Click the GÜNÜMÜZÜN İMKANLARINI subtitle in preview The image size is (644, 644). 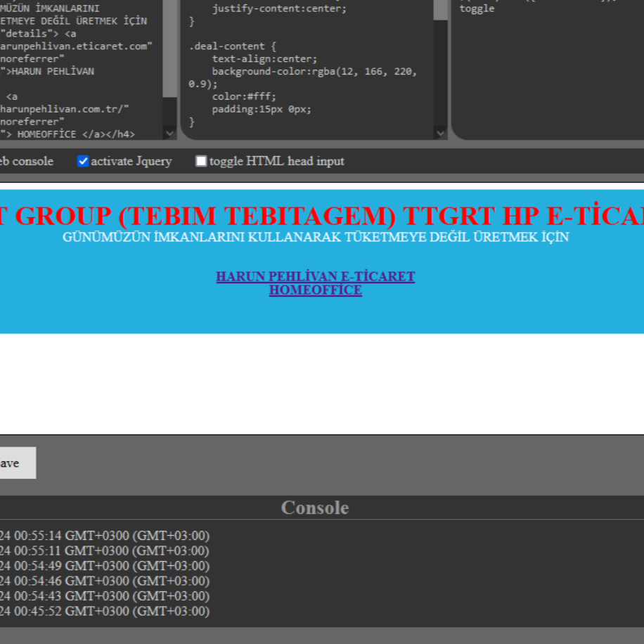click(316, 237)
